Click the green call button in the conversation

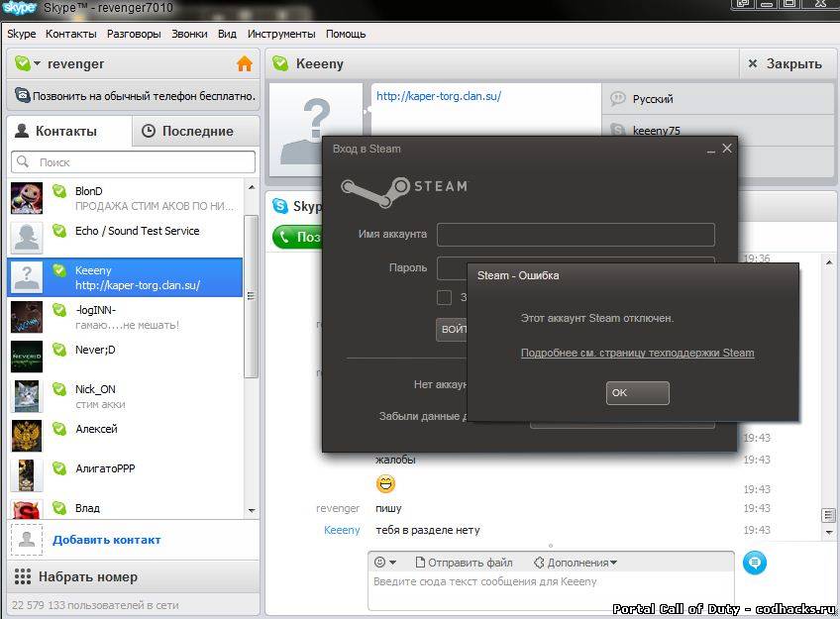[298, 237]
